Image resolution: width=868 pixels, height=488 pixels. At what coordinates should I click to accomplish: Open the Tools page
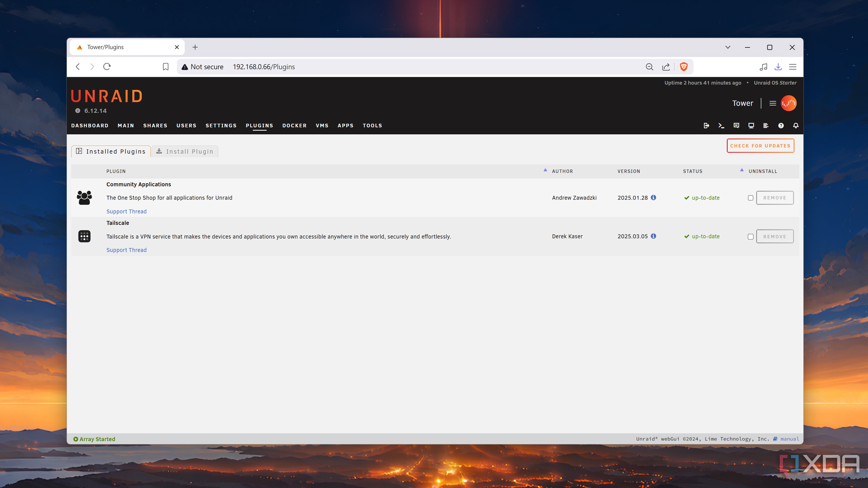[x=372, y=126]
